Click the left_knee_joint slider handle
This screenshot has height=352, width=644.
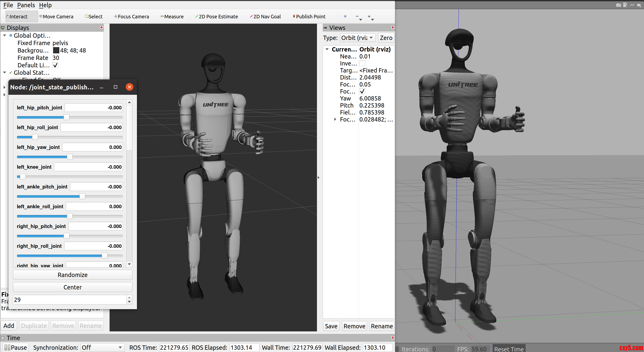coord(23,177)
